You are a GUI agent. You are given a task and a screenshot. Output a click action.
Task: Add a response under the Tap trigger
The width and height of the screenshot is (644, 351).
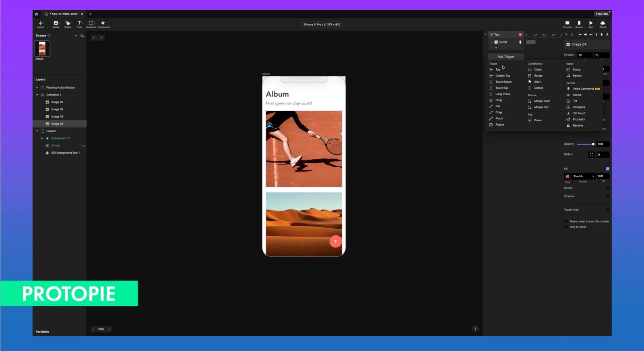496,48
